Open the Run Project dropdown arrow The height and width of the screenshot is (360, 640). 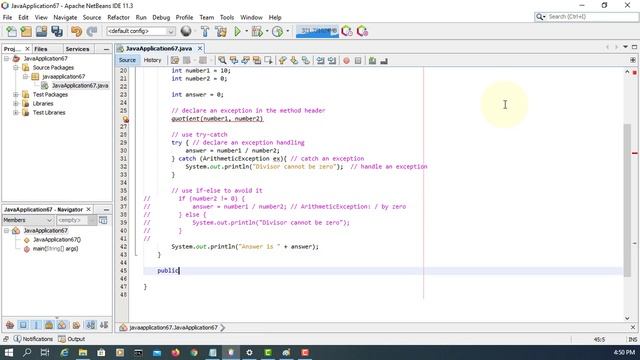pos(247,31)
